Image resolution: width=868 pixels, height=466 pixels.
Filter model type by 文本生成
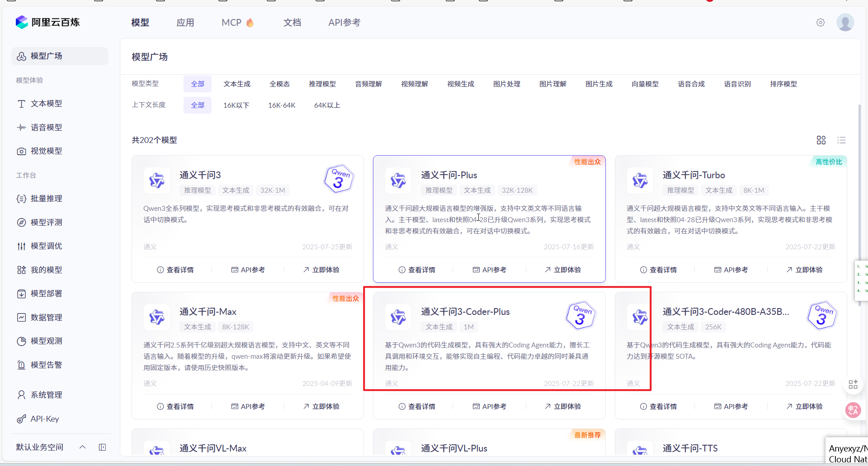tap(237, 84)
